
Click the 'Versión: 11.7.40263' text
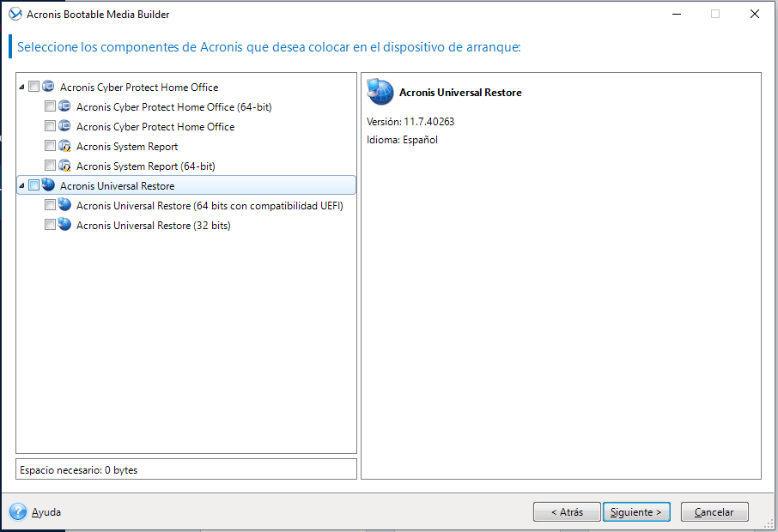[410, 122]
